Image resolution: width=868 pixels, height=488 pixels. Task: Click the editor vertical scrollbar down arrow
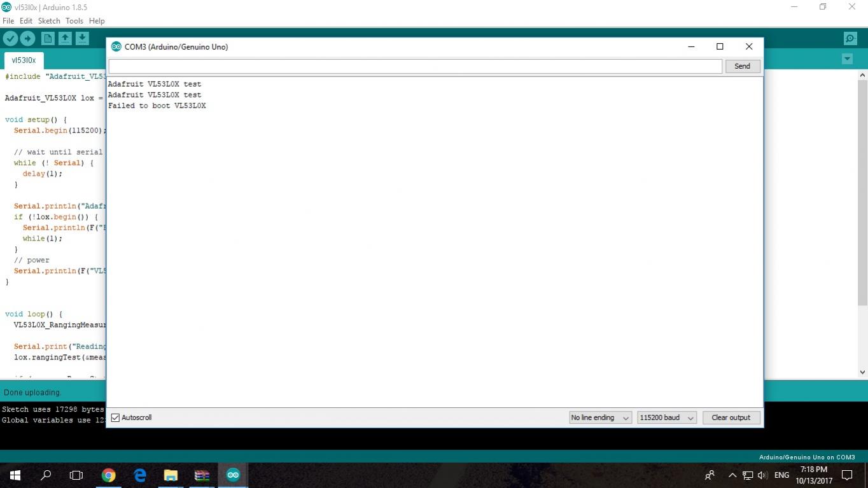point(863,373)
